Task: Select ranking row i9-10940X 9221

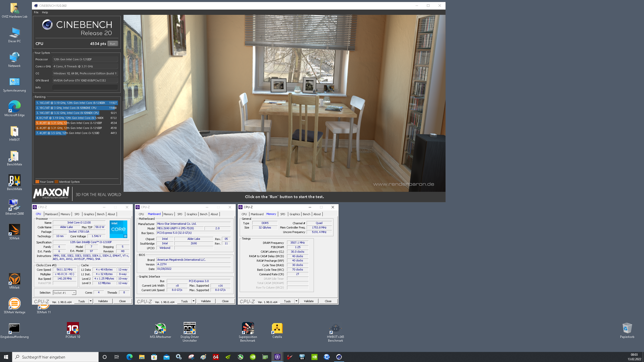Action: coord(76,113)
